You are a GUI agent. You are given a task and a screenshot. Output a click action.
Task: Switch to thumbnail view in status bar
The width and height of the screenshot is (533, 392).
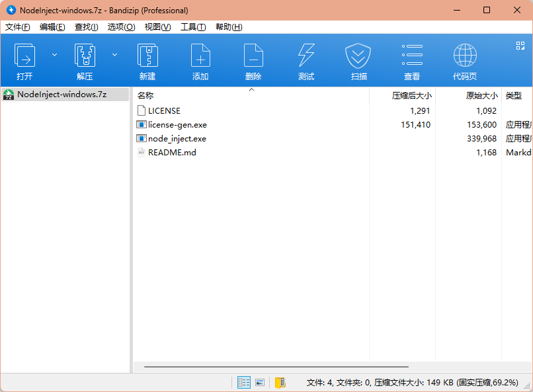260,382
